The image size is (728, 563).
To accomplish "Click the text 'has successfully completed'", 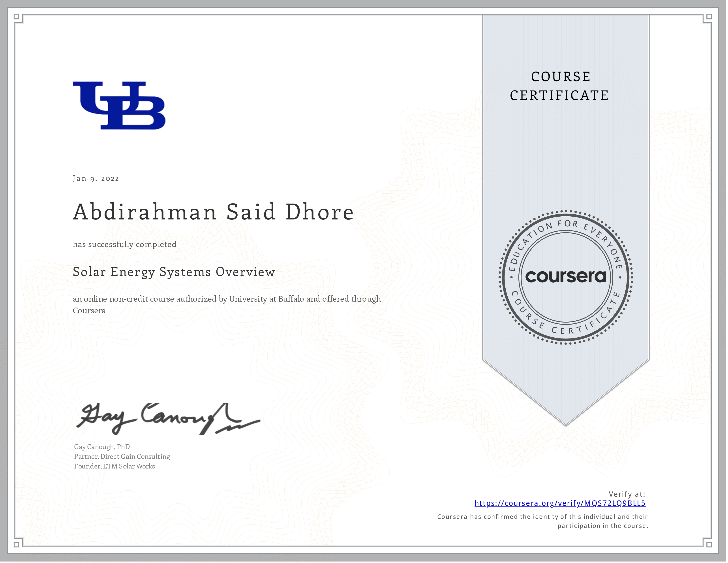I will point(125,244).
